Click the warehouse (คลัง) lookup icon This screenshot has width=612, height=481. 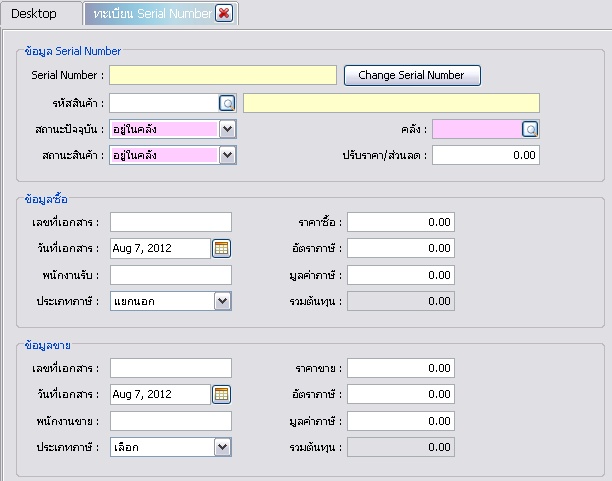point(530,129)
